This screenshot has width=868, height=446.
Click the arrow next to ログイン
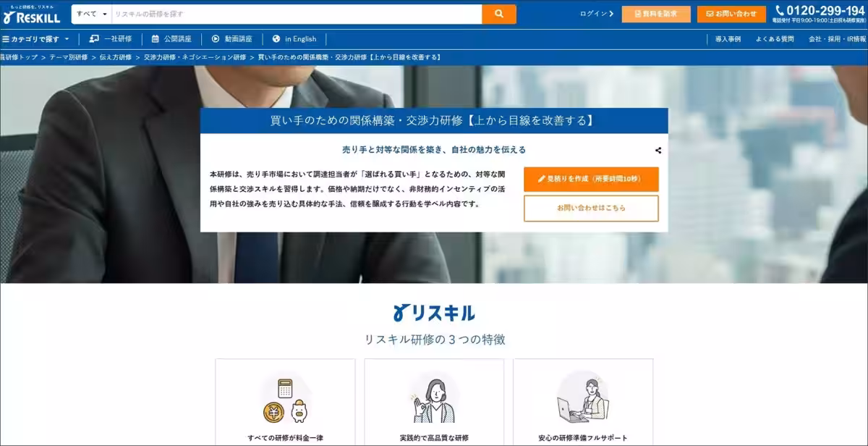tap(613, 13)
